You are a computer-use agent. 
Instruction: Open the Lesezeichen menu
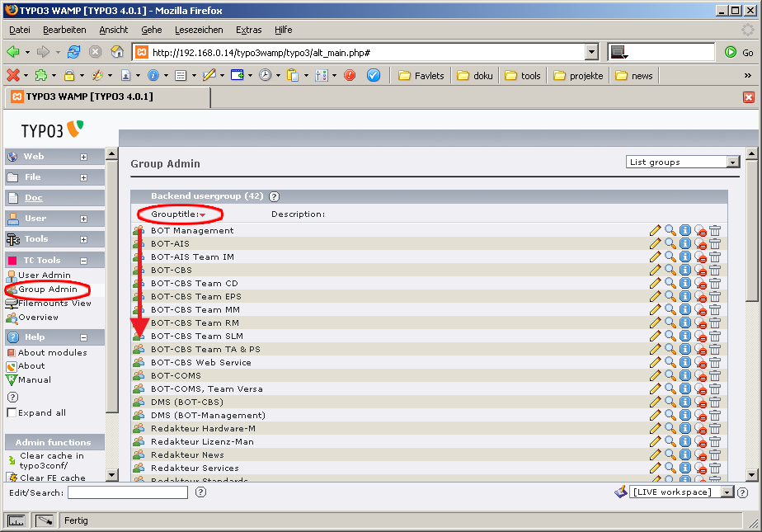(x=199, y=30)
